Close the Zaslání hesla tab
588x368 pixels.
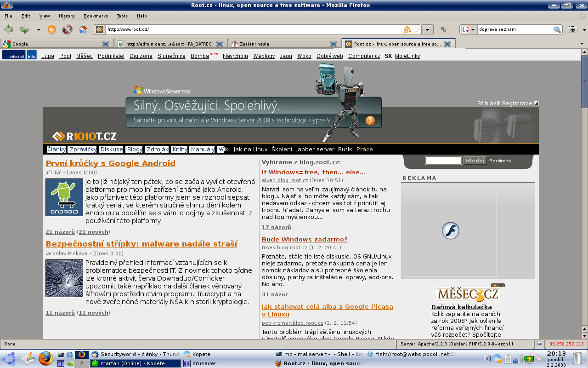334,44
